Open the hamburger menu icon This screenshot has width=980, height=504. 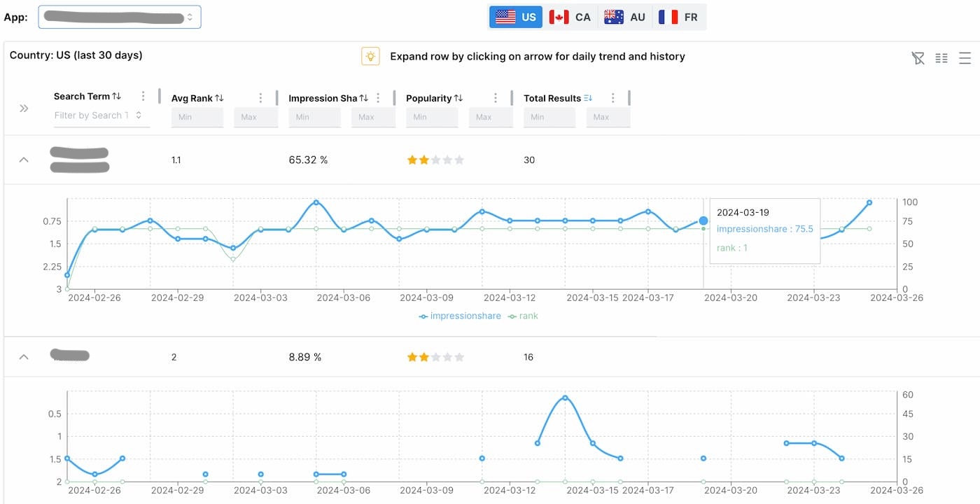pyautogui.click(x=965, y=58)
